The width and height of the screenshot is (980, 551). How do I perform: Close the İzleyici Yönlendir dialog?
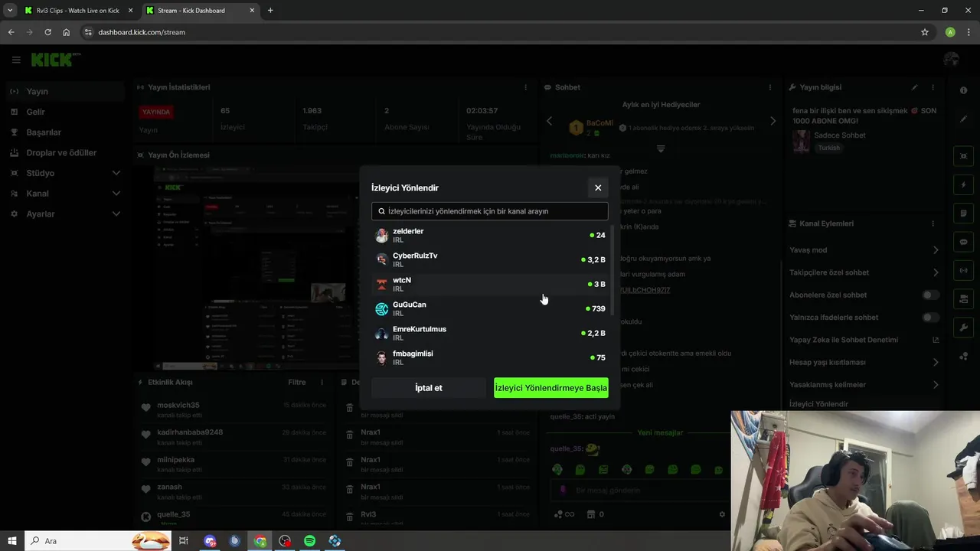(x=598, y=187)
